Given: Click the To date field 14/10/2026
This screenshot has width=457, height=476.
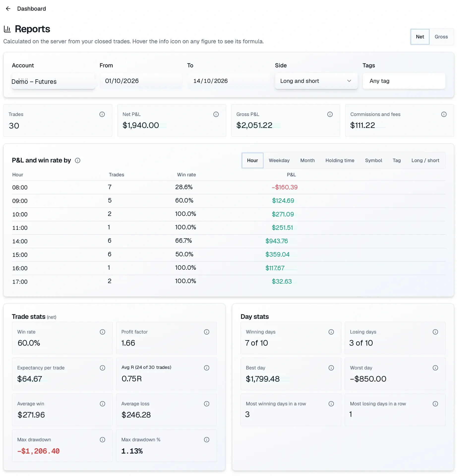Looking at the screenshot, I should [229, 81].
